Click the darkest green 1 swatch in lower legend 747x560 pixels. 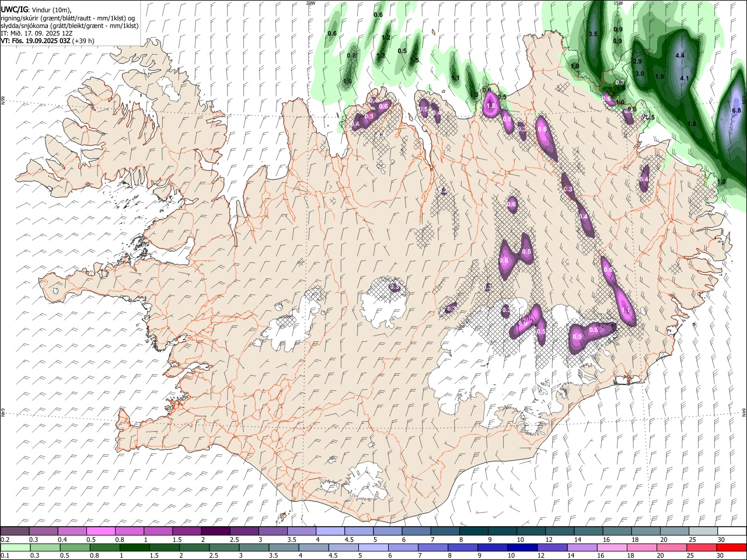(135, 547)
